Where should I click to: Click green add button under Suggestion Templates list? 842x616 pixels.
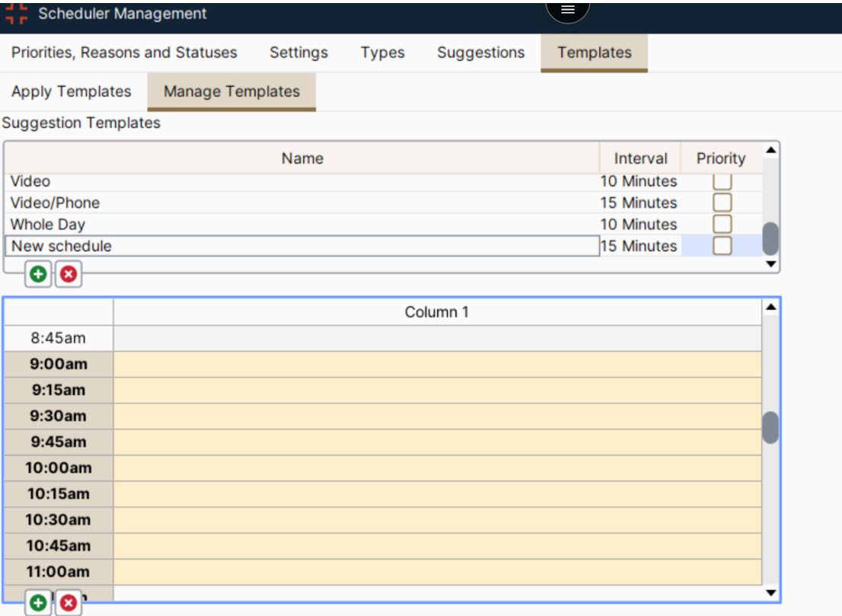38,274
